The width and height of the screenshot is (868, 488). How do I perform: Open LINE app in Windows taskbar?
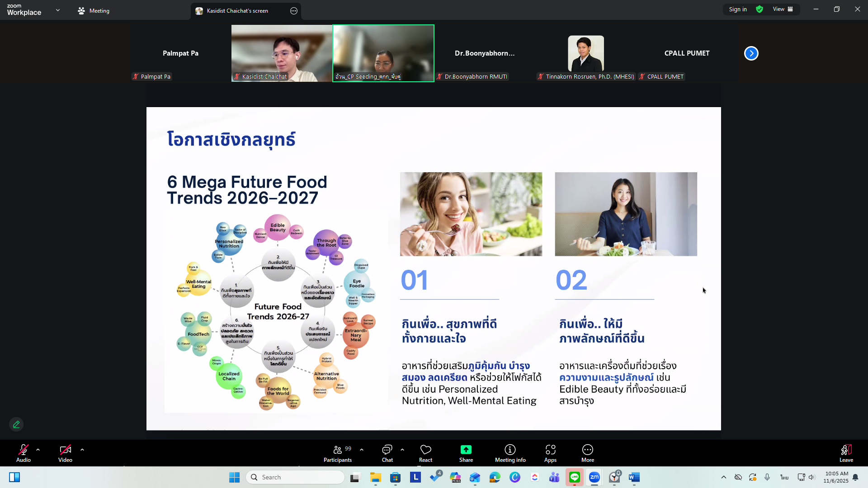click(574, 477)
